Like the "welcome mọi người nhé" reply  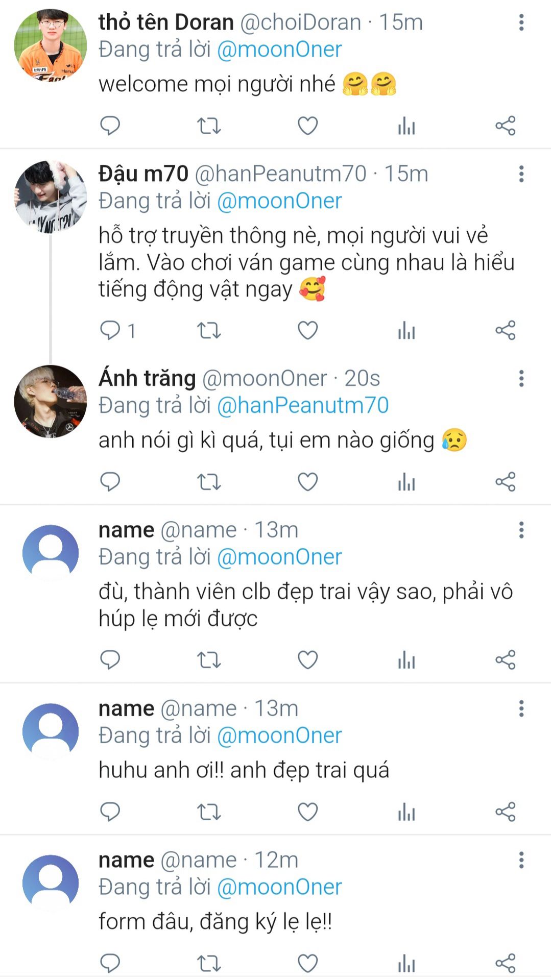point(307,126)
